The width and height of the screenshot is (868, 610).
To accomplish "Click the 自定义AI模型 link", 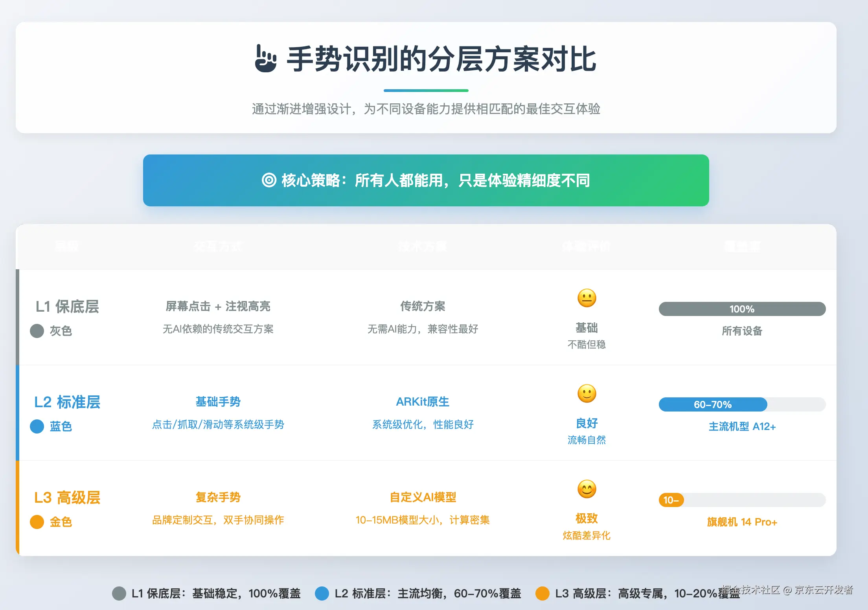I will [x=423, y=497].
